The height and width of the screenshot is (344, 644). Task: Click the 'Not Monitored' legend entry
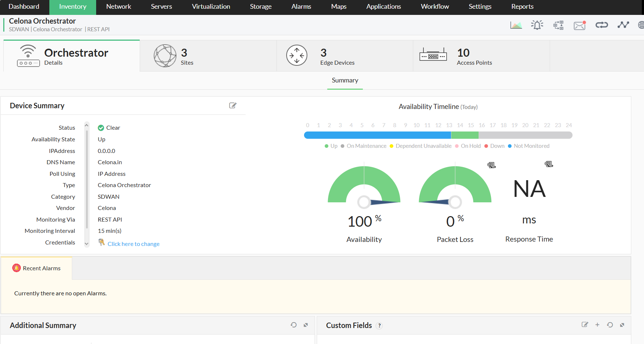coord(529,146)
